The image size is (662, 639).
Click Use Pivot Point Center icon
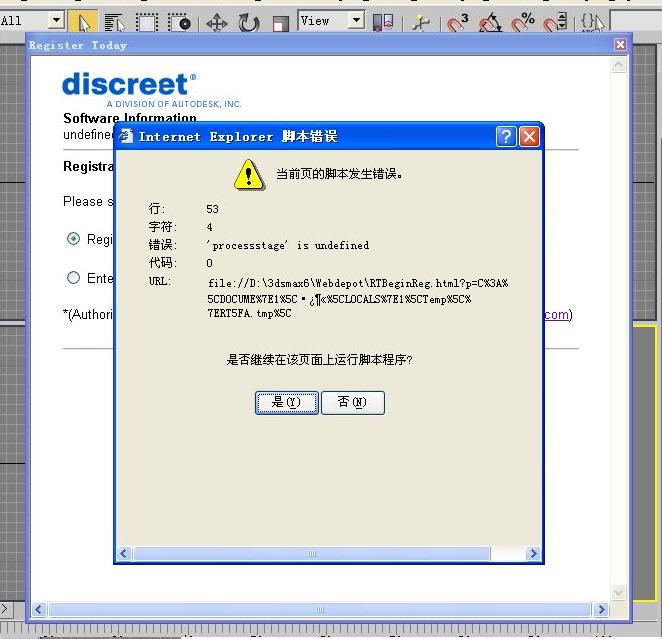383,22
